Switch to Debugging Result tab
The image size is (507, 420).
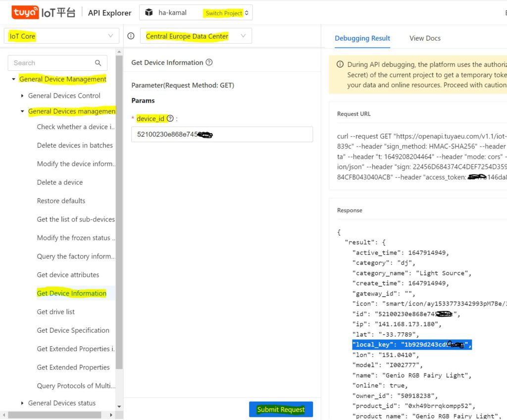click(x=362, y=38)
